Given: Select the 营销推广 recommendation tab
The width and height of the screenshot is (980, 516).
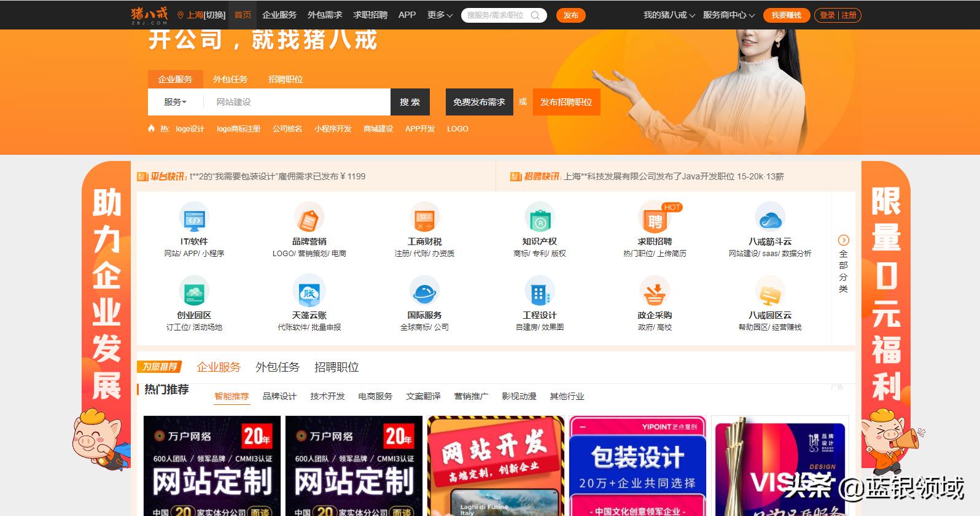Looking at the screenshot, I should coord(471,396).
